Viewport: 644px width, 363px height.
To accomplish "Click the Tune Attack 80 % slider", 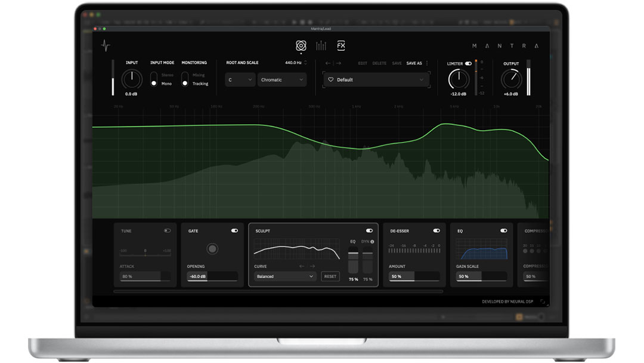I will click(145, 276).
